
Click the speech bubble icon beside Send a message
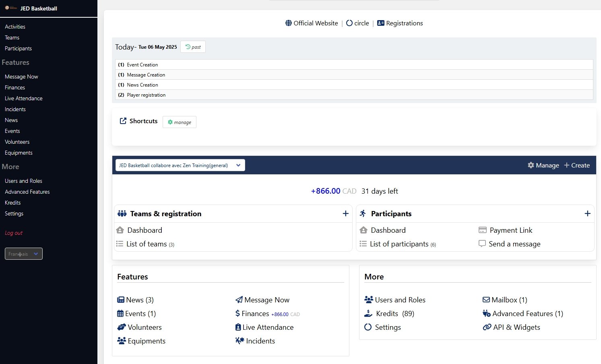482,244
